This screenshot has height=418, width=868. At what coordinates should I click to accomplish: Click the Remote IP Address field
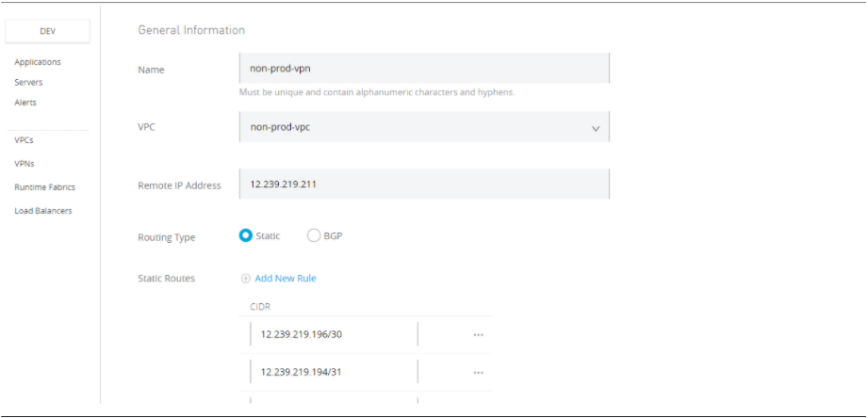424,184
